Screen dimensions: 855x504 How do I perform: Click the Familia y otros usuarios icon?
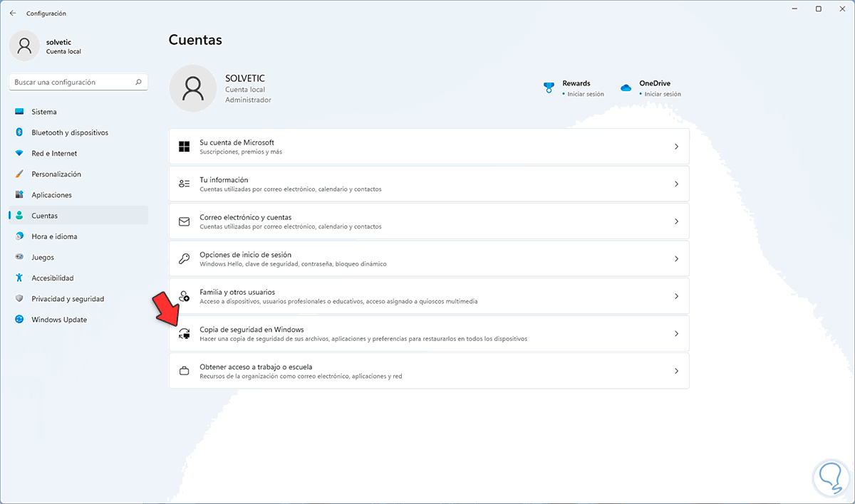click(x=184, y=295)
